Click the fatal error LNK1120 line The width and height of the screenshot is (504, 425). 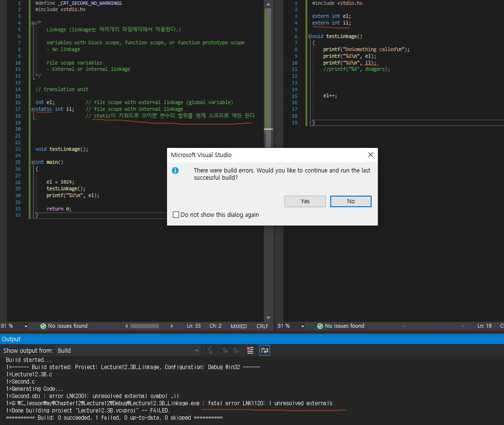[x=169, y=403]
